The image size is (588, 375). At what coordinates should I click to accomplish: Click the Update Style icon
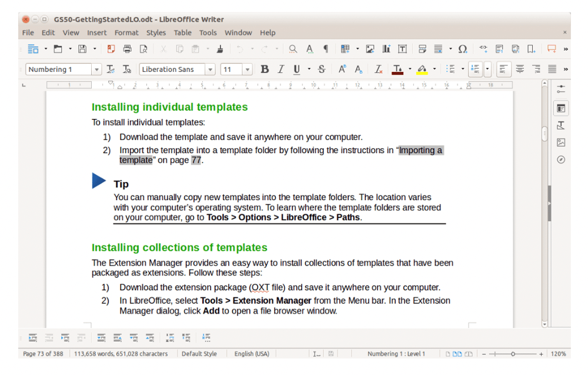[x=111, y=69]
